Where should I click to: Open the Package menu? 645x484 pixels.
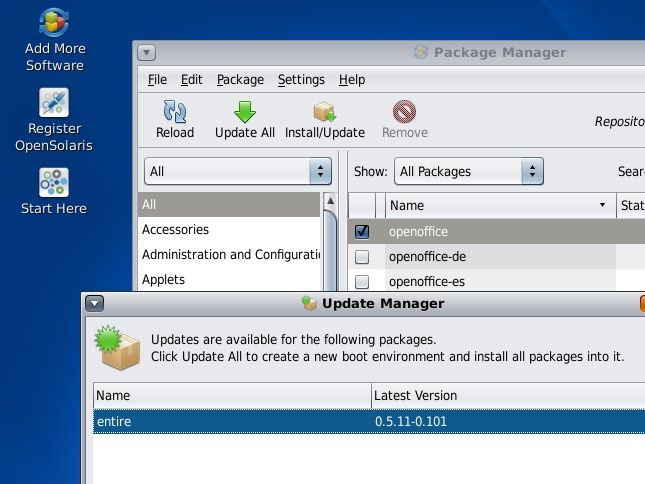click(x=240, y=80)
